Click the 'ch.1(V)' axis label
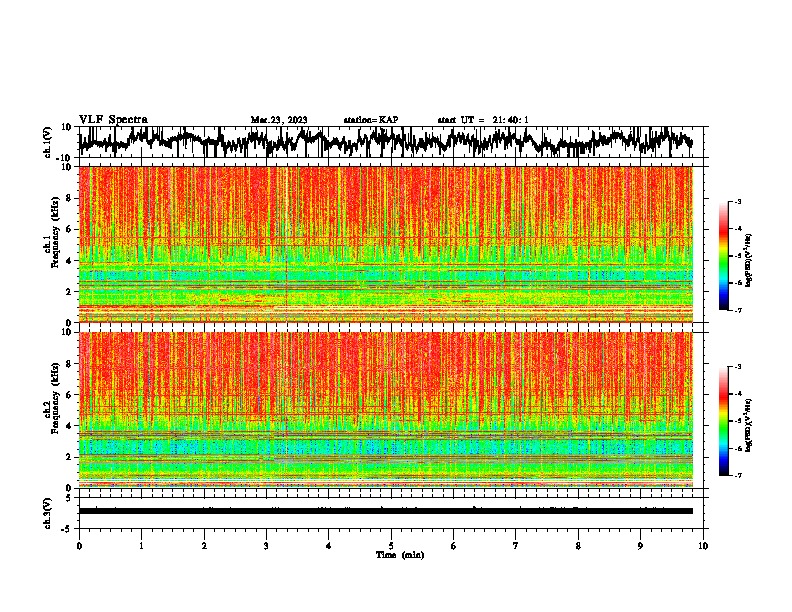This screenshot has height=612, width=792. point(48,142)
